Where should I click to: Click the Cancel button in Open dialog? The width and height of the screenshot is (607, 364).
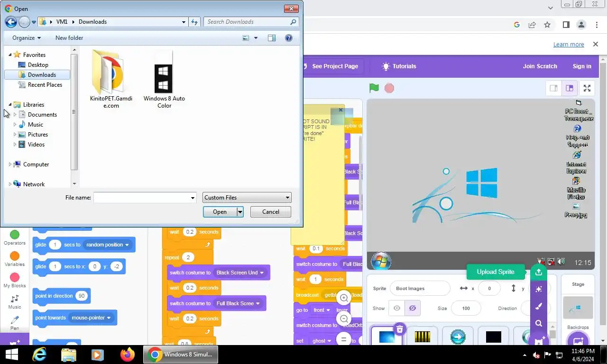click(x=271, y=212)
